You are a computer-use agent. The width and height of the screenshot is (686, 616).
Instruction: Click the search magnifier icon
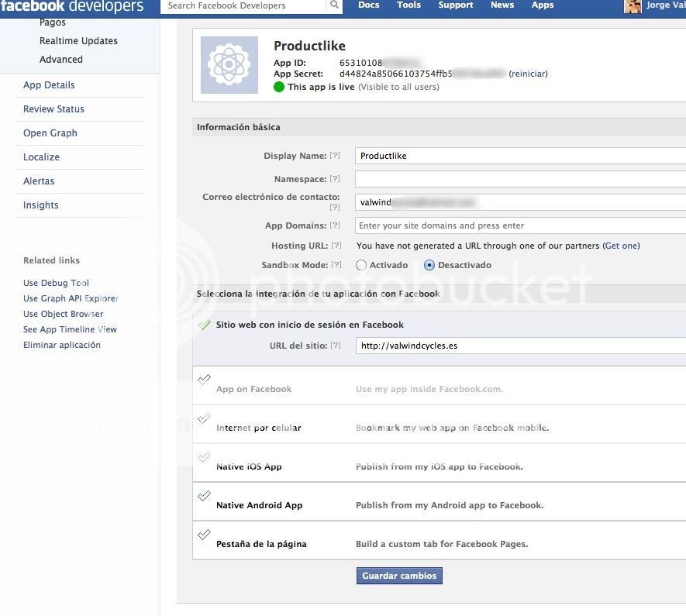(x=334, y=6)
